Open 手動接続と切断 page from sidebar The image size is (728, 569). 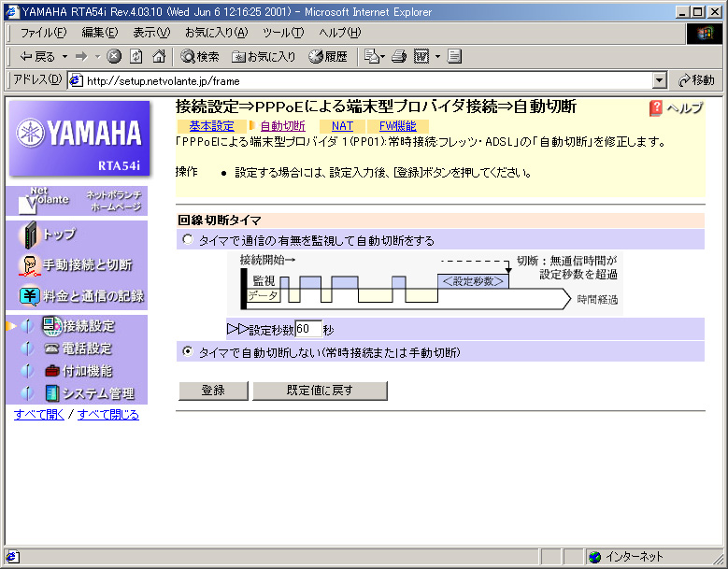[86, 265]
